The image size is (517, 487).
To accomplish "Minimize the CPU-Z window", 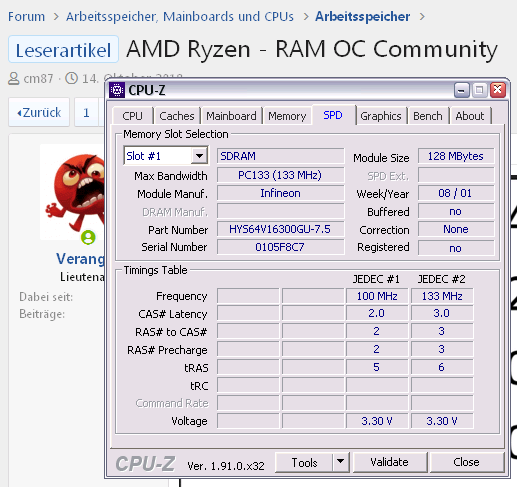I will coord(462,90).
